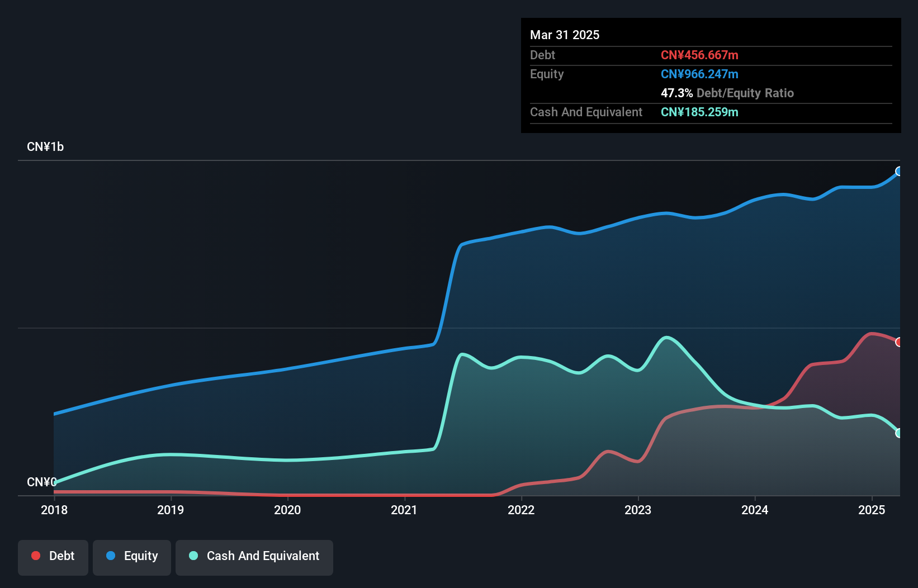
Task: Click the 2019 x-axis label
Action: pos(171,510)
